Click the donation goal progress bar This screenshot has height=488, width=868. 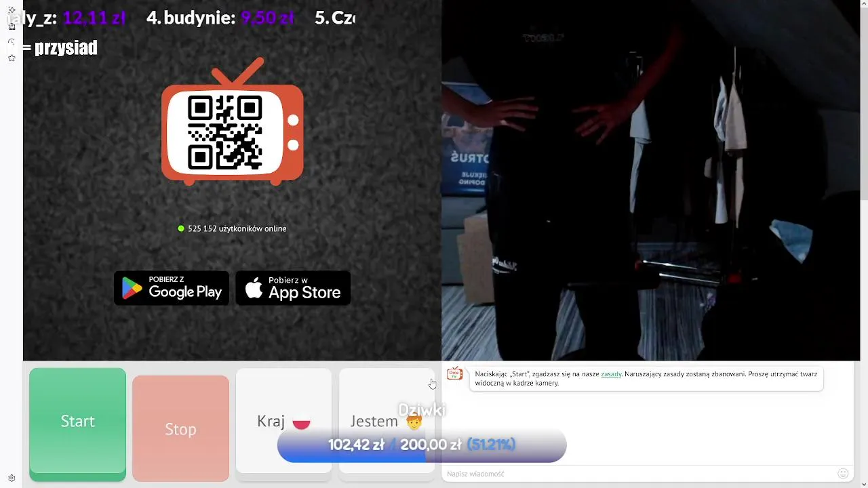(x=422, y=445)
